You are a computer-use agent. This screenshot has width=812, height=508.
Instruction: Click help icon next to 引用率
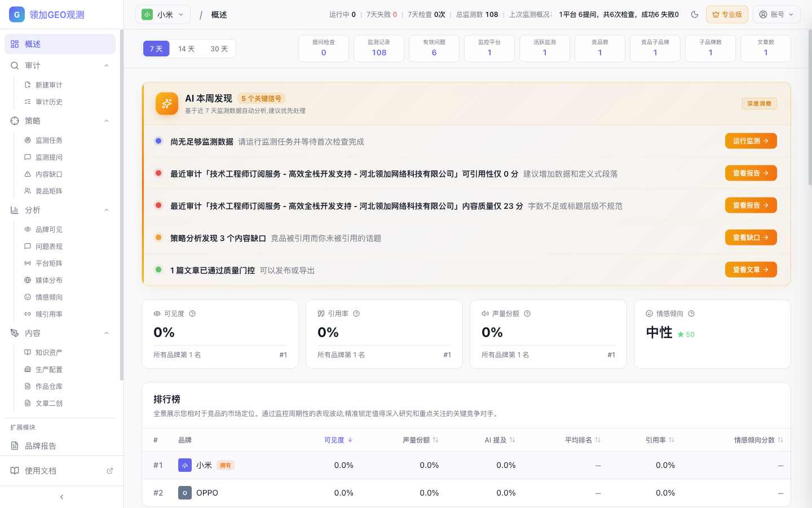[356, 314]
